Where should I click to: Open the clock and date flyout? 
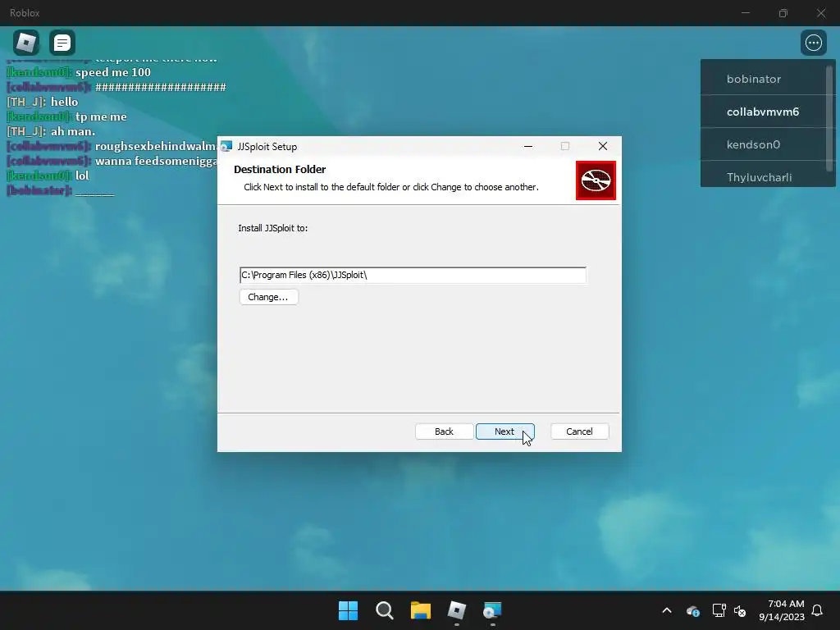(x=782, y=610)
